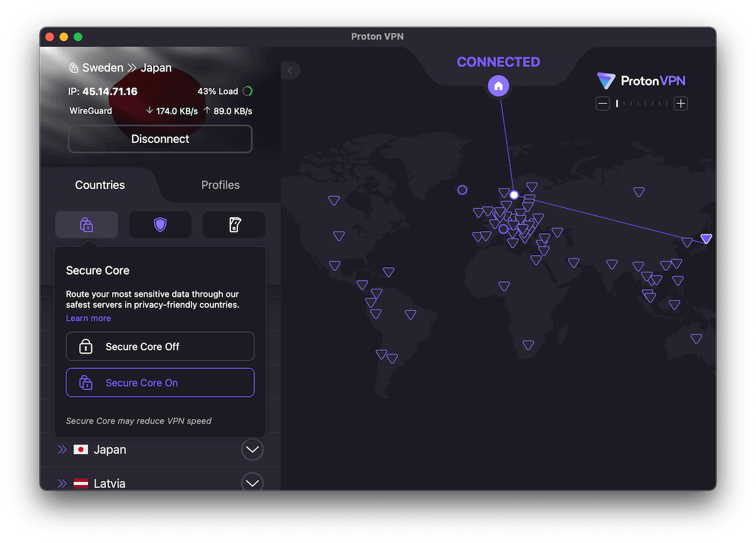Click the Switzerland circle node on map
Screen dimensions: 756x543
(x=503, y=229)
